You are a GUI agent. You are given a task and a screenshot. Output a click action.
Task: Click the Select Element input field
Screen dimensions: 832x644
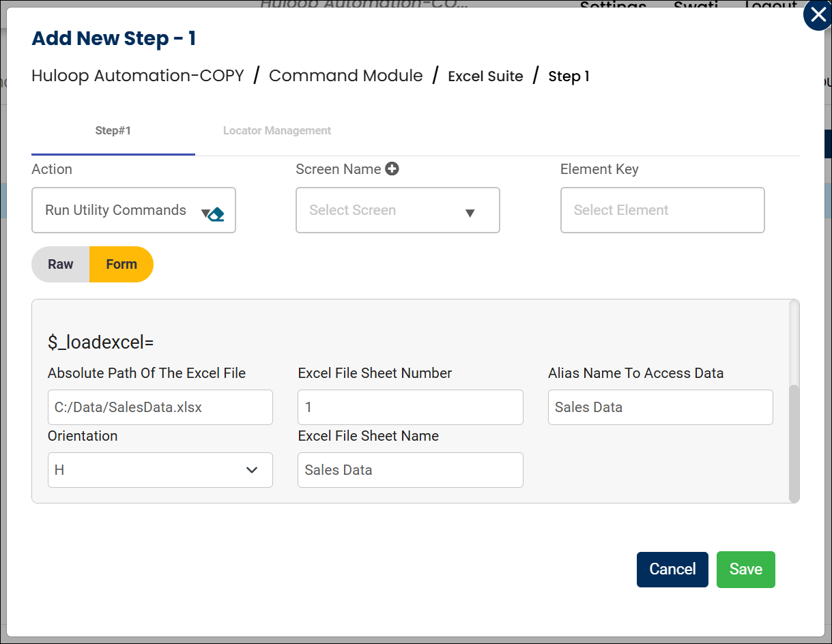662,210
